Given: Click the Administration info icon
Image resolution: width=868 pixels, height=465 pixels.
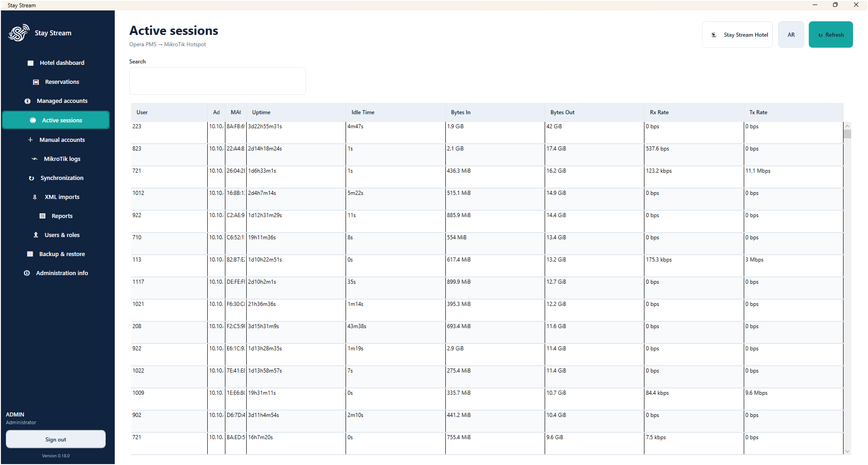Looking at the screenshot, I should (27, 273).
